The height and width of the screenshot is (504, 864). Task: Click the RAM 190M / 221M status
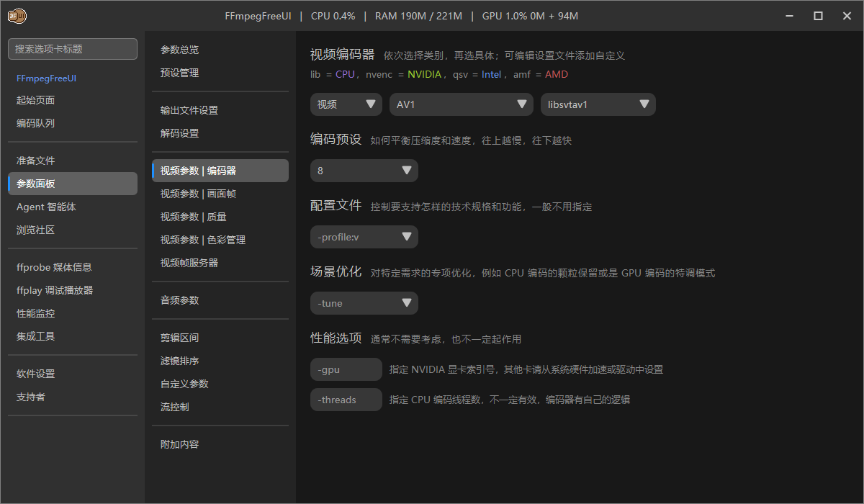pyautogui.click(x=418, y=16)
